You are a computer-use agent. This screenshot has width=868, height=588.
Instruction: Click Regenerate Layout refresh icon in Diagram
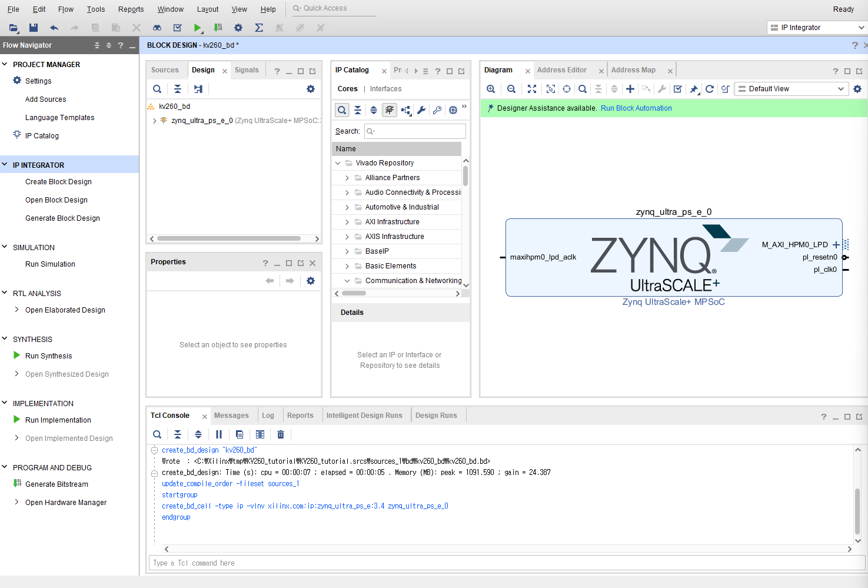[710, 89]
